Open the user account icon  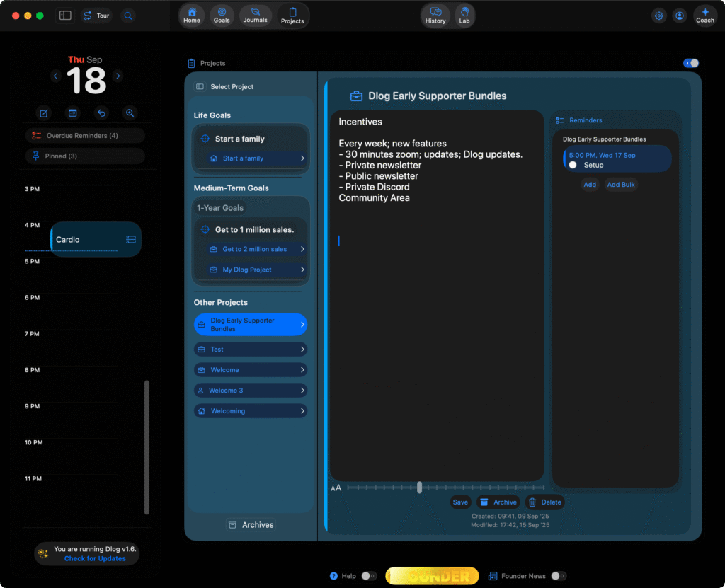[679, 16]
